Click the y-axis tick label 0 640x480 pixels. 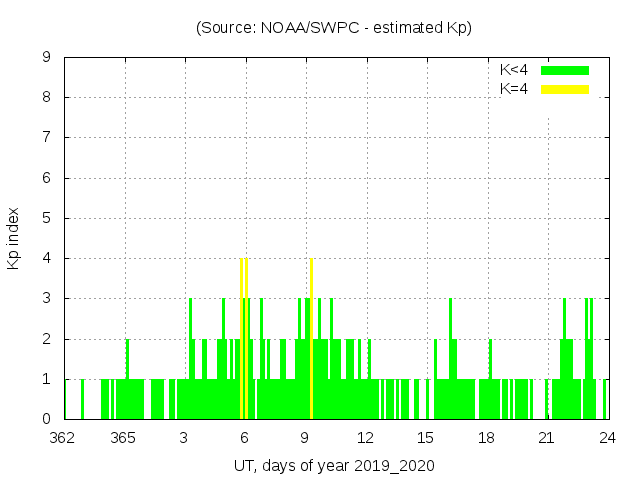(x=47, y=419)
